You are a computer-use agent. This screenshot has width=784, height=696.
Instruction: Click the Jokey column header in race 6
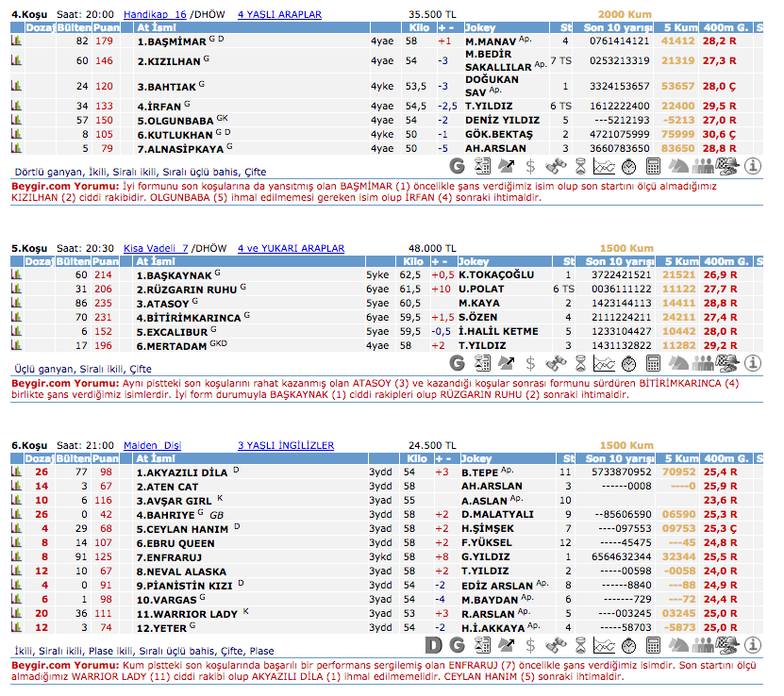[478, 457]
